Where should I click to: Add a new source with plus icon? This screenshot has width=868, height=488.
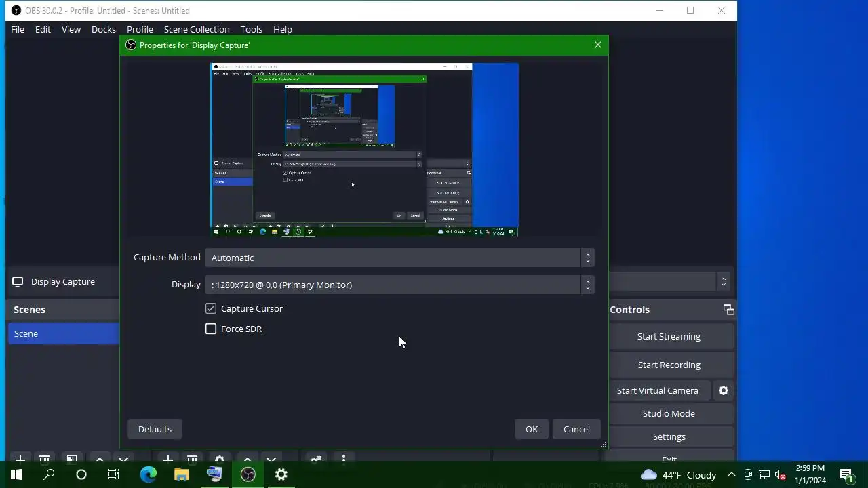tap(167, 459)
